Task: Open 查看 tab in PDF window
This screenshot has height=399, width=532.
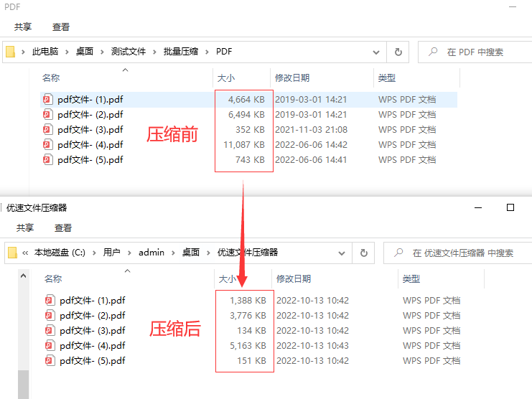Action: pyautogui.click(x=61, y=27)
